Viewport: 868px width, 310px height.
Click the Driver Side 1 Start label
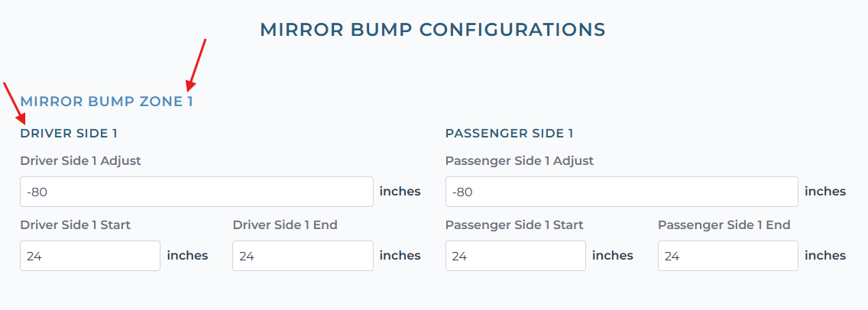75,225
